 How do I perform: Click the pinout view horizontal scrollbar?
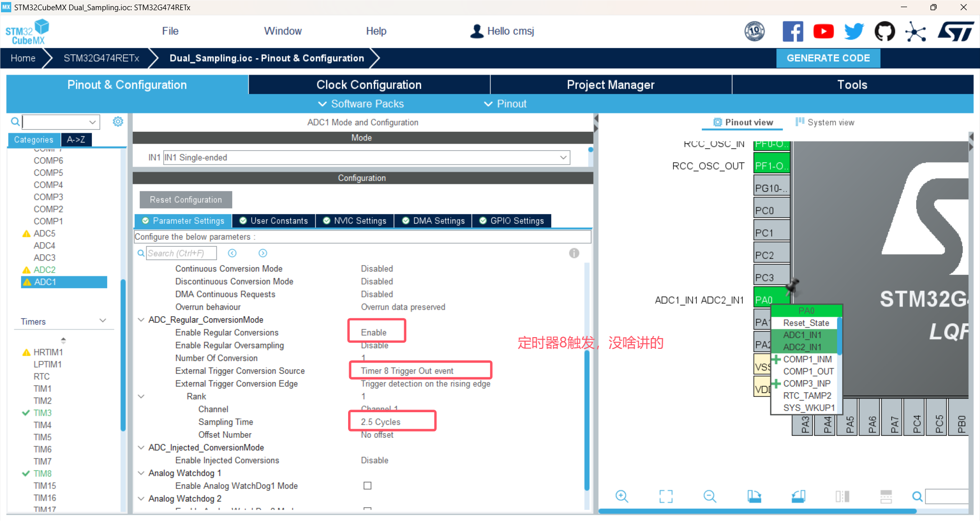click(x=757, y=511)
